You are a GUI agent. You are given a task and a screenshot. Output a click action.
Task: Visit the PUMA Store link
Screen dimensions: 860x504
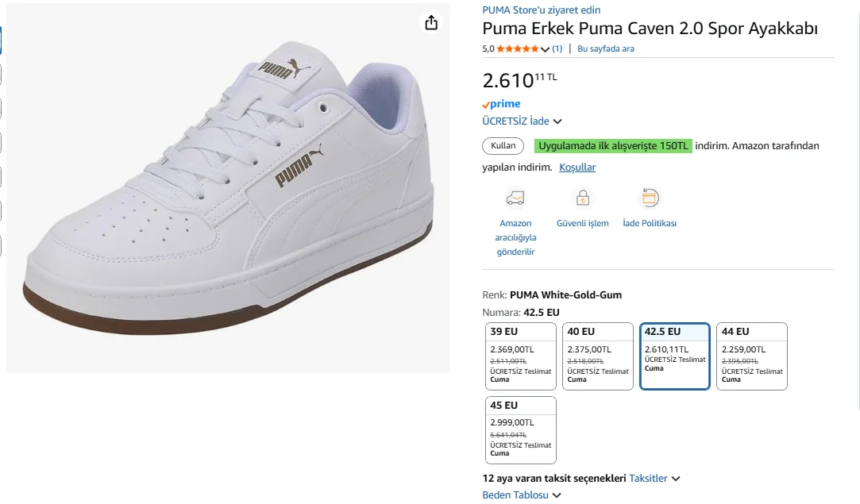click(541, 10)
